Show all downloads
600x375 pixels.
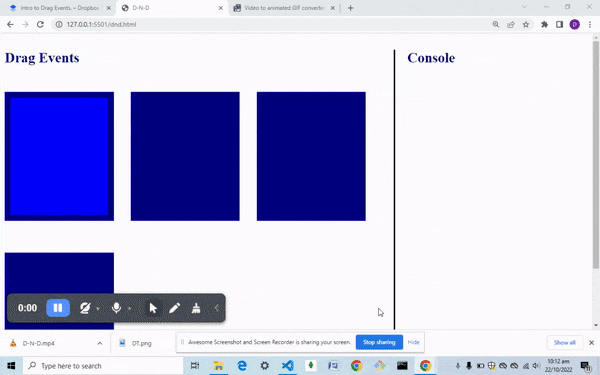tap(564, 342)
